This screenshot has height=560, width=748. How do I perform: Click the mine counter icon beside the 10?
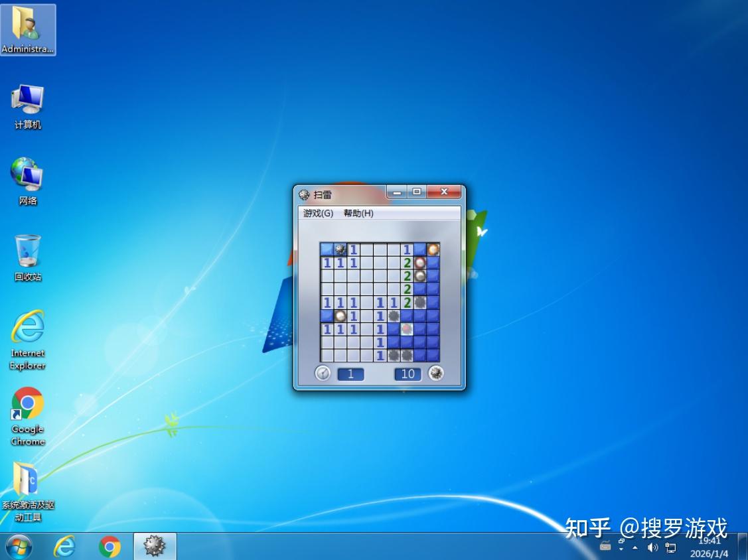(x=435, y=373)
